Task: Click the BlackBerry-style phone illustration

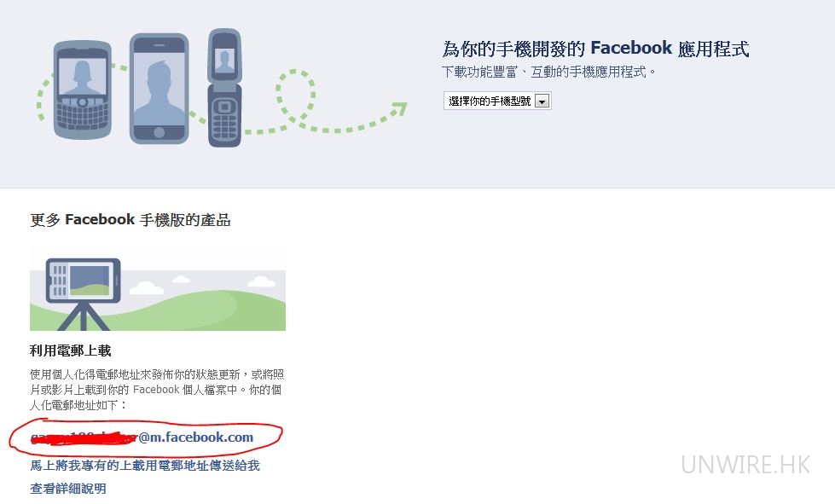Action: point(83,90)
